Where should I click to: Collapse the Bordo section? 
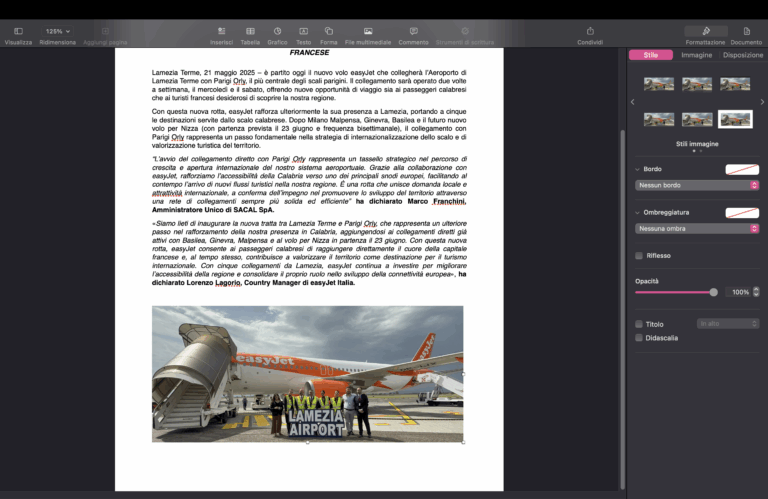click(637, 169)
